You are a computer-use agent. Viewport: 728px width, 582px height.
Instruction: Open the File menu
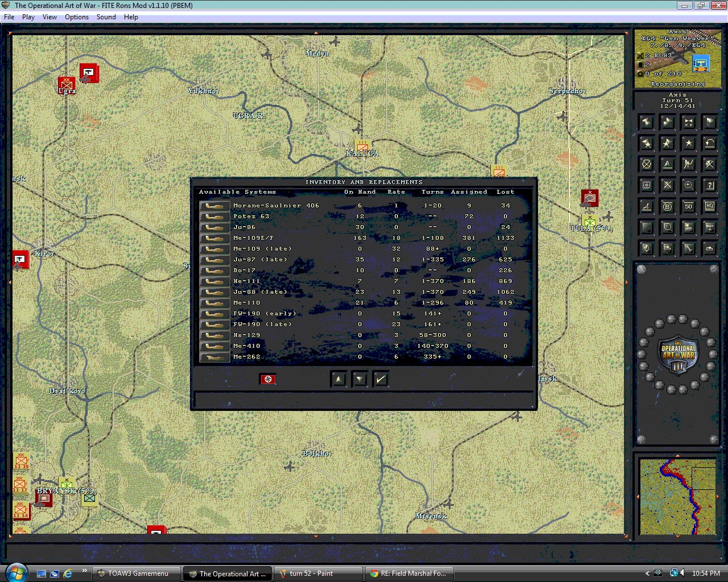point(9,17)
